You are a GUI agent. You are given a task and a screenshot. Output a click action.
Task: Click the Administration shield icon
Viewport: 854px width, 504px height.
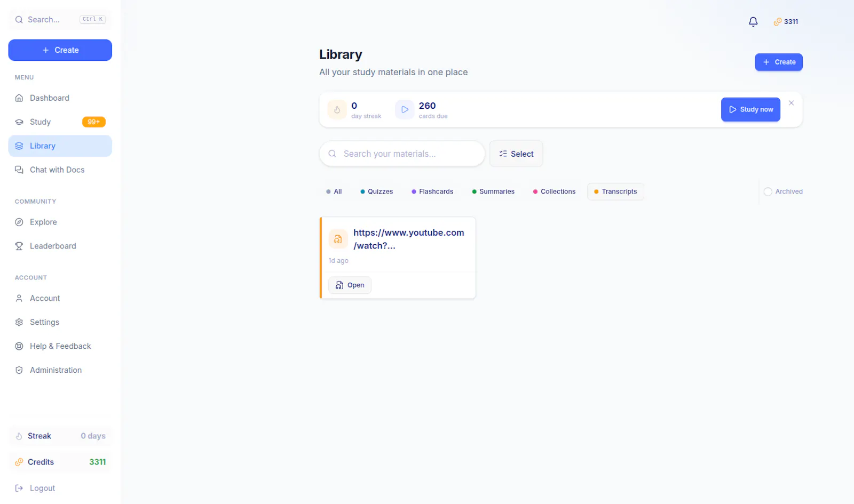[19, 371]
